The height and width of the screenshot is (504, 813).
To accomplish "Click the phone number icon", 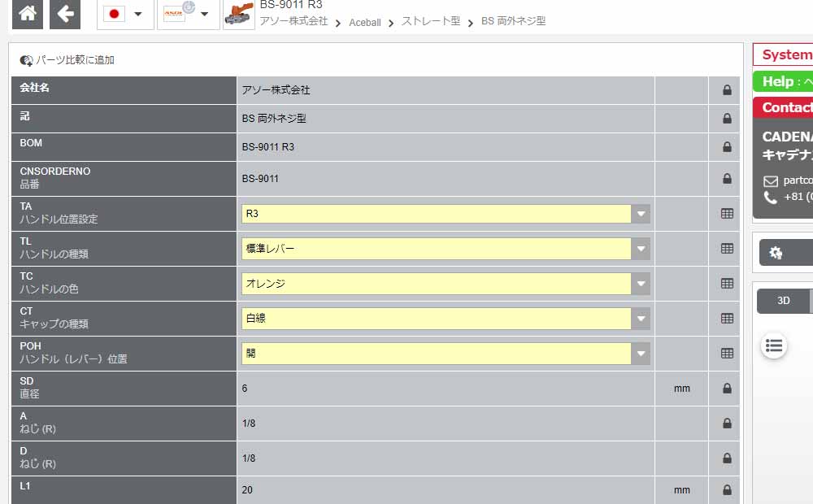I will pos(771,198).
